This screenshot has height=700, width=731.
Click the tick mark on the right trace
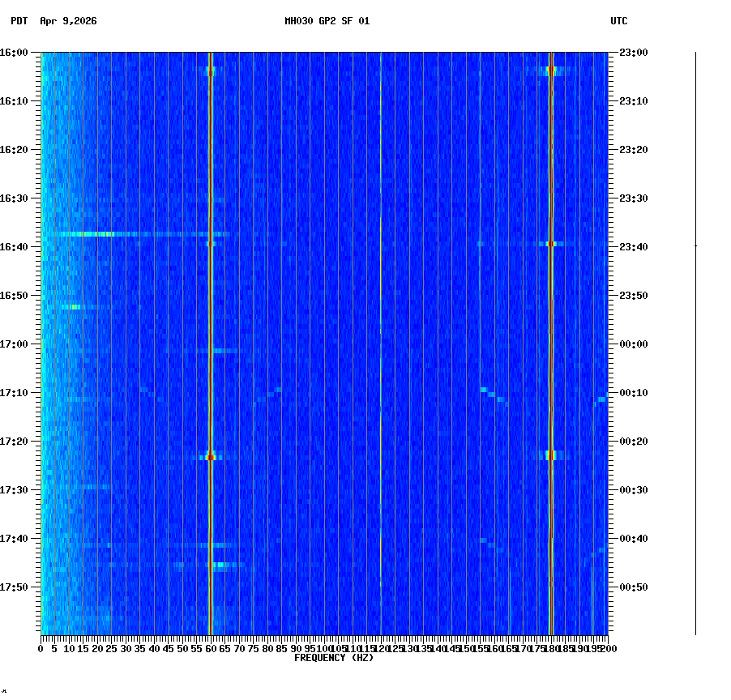pyautogui.click(x=696, y=244)
